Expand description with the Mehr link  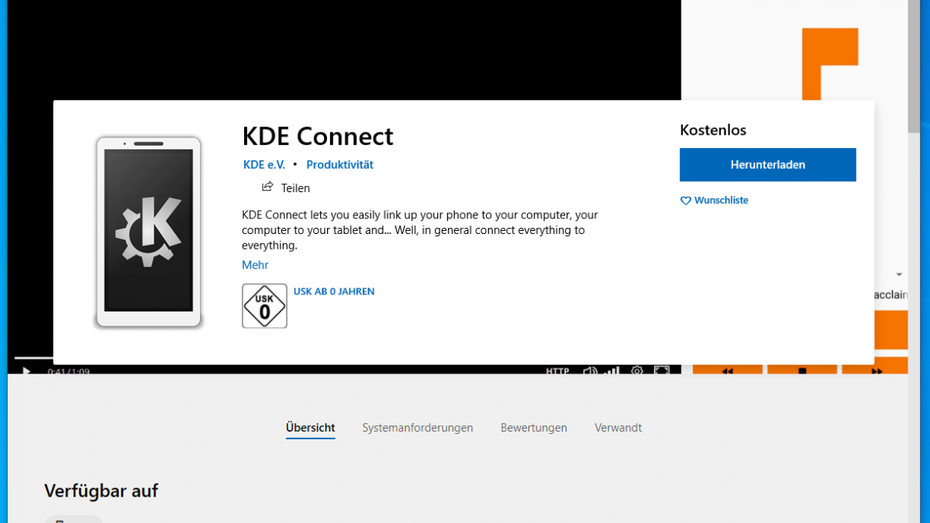255,265
